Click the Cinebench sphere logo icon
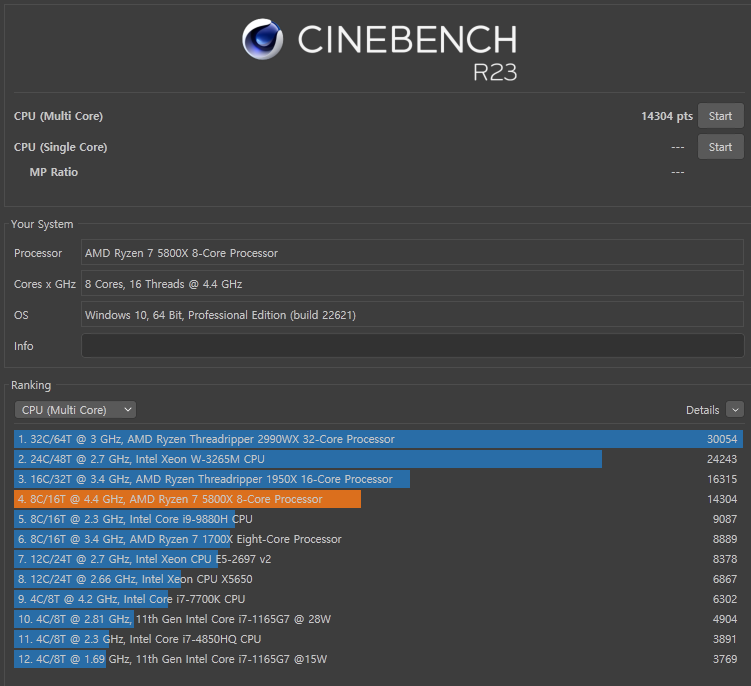Viewport: 751px width, 686px height. pos(262,39)
